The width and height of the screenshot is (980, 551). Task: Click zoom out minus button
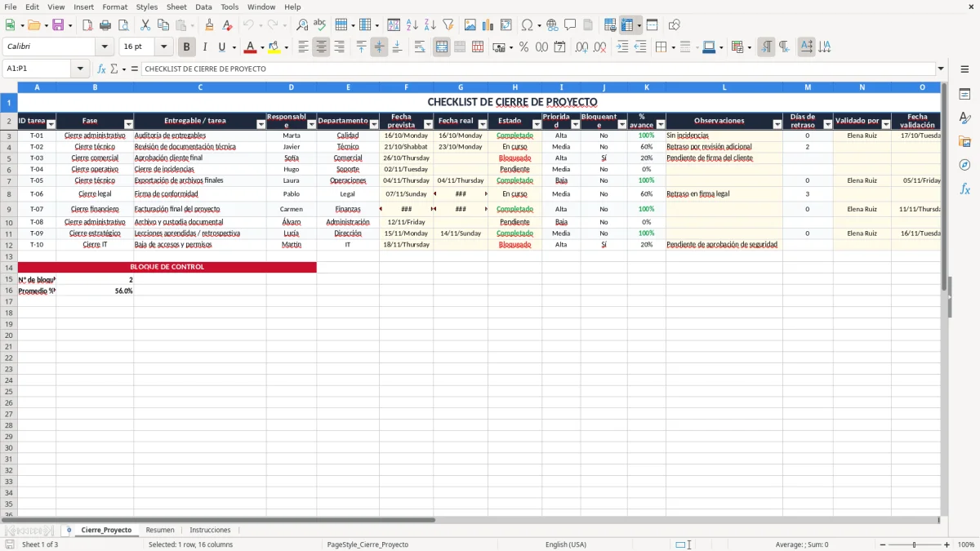(x=883, y=544)
